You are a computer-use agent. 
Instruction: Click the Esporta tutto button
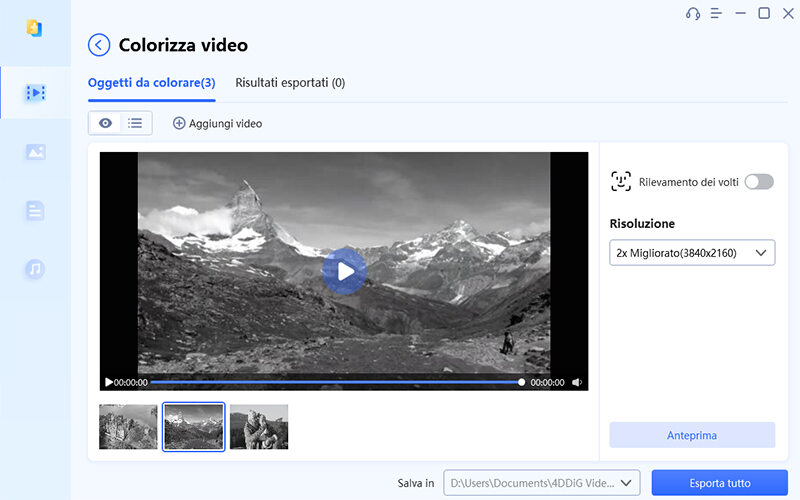point(719,483)
